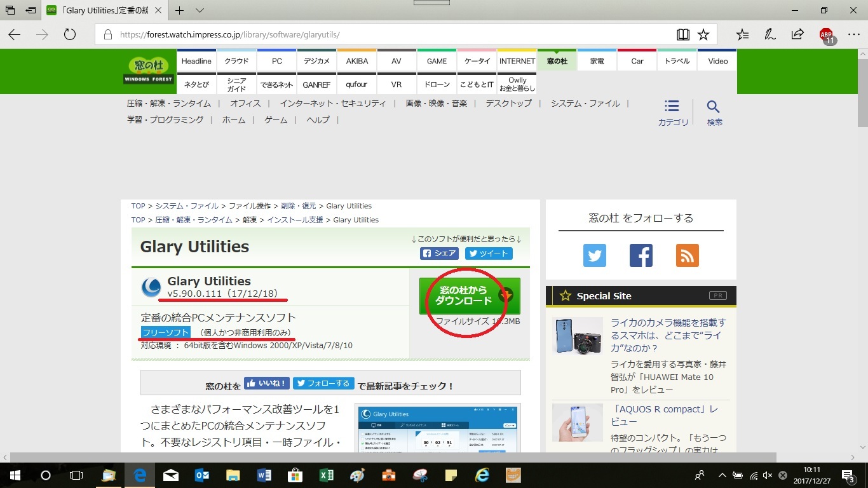
Task: Show hidden system tray icons chevron
Action: [x=722, y=475]
